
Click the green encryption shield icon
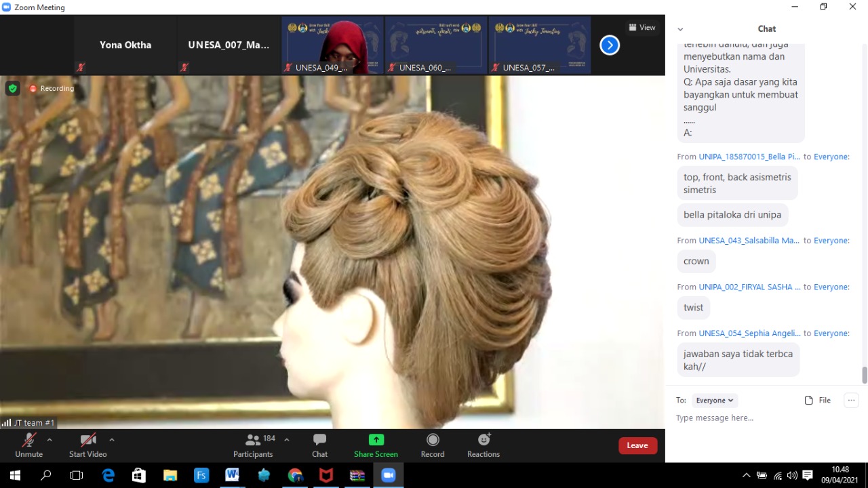pyautogui.click(x=12, y=88)
